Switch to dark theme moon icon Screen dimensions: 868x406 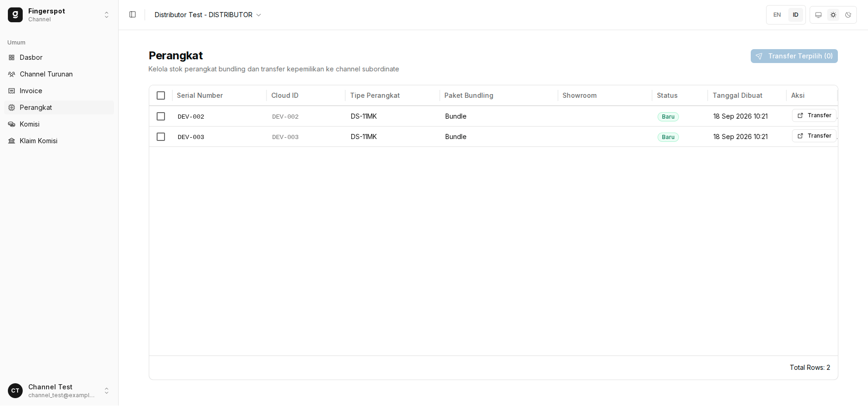(848, 15)
